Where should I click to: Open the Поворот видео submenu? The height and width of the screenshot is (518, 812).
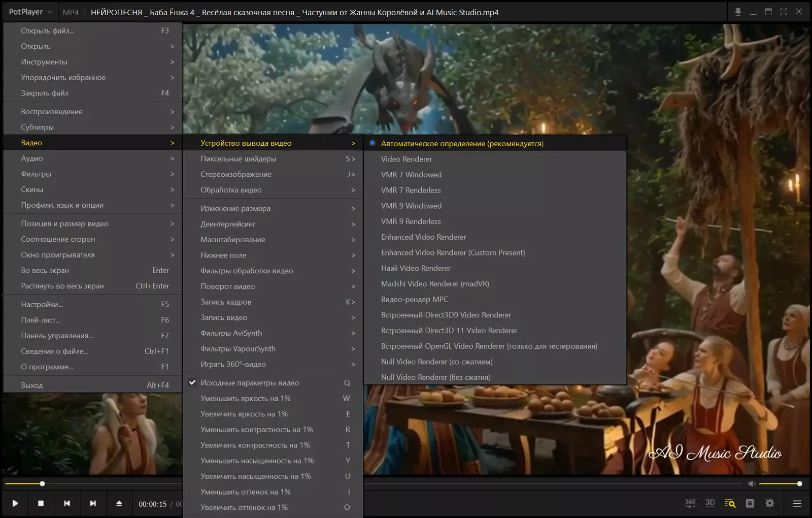(273, 286)
